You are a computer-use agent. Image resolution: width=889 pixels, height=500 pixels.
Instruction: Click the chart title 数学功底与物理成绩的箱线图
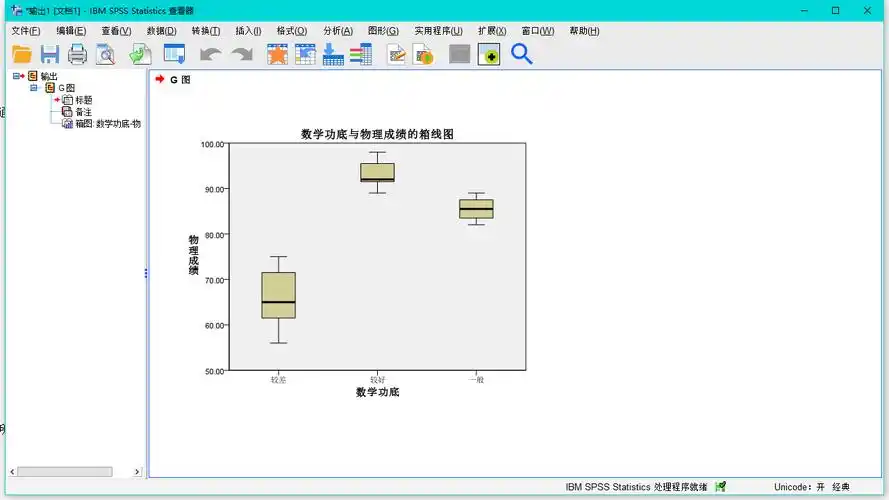(x=377, y=134)
